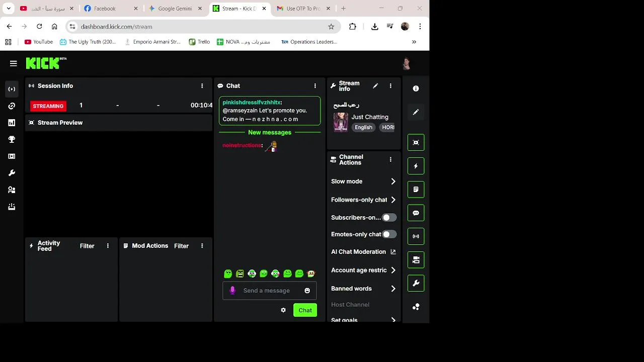The width and height of the screenshot is (644, 362).
Task: Open the analytics chart icon in sidebar
Action: click(x=12, y=123)
